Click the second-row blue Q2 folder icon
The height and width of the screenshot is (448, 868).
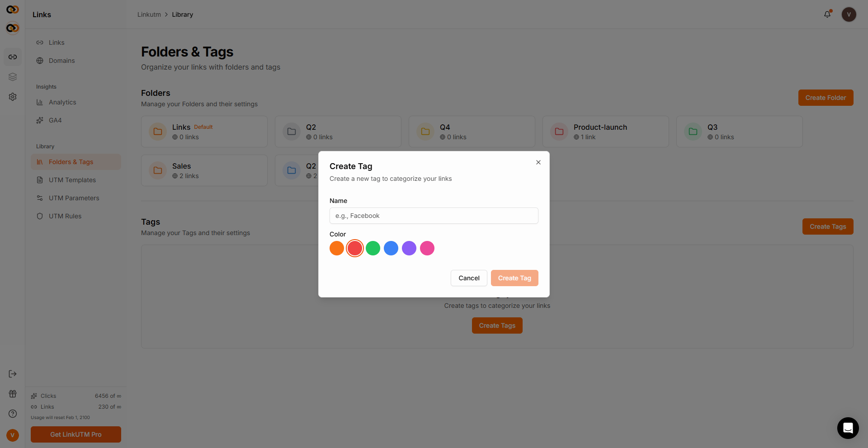click(292, 170)
